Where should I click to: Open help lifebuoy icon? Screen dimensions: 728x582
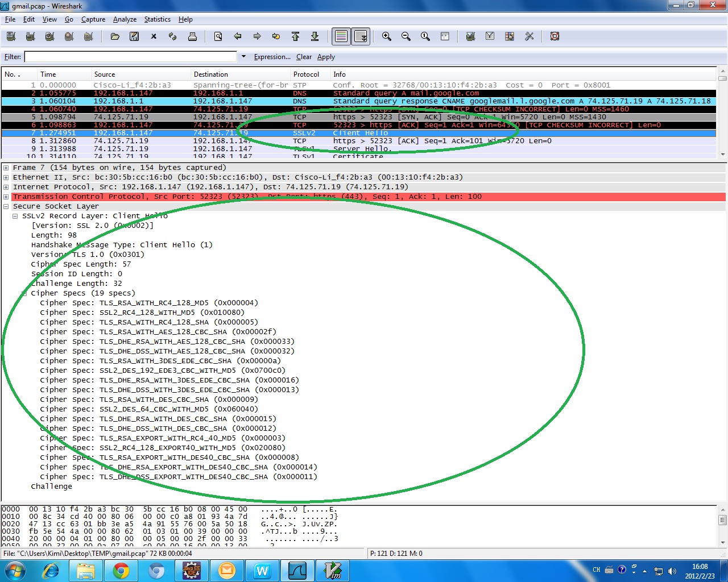(555, 36)
